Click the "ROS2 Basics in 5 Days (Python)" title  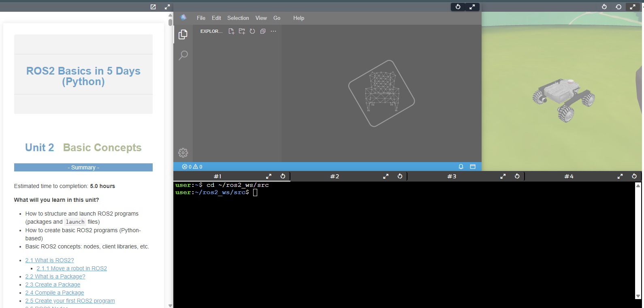(x=83, y=76)
